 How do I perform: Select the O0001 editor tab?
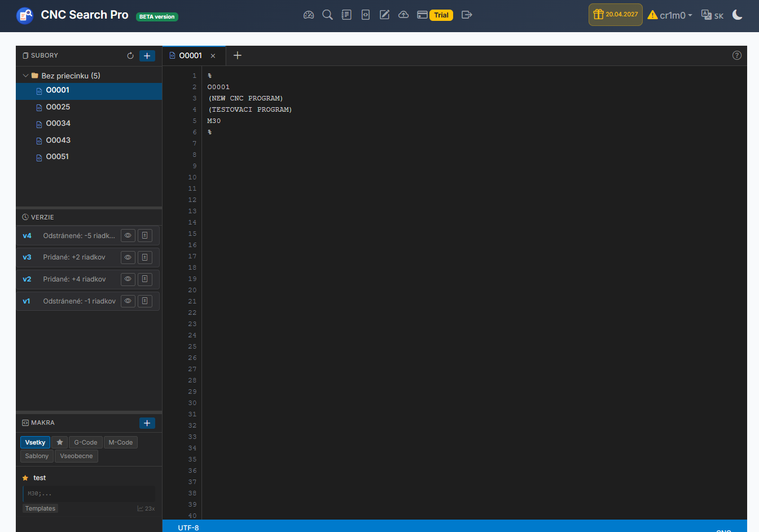coord(190,55)
